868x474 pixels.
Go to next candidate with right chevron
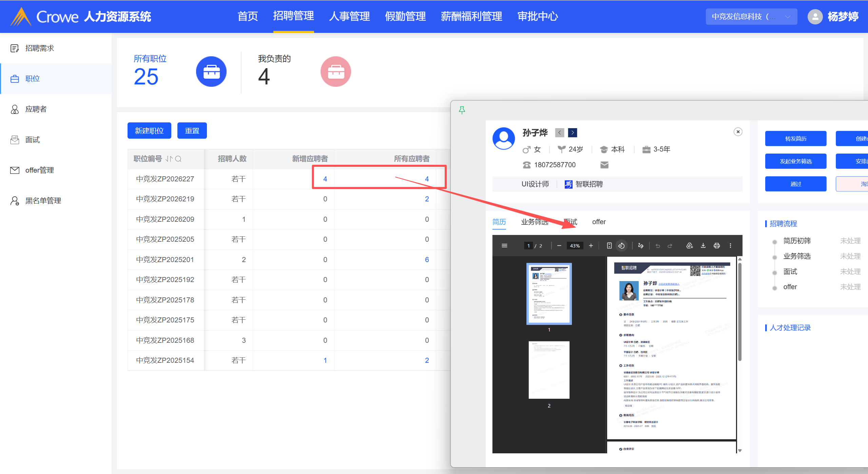573,133
